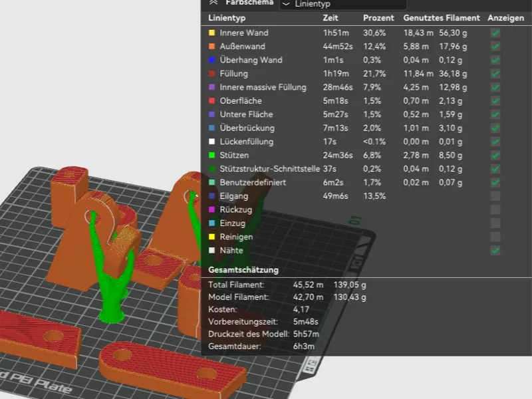Click the Untere Fläche color swatch
The image size is (532, 399).
(x=211, y=114)
